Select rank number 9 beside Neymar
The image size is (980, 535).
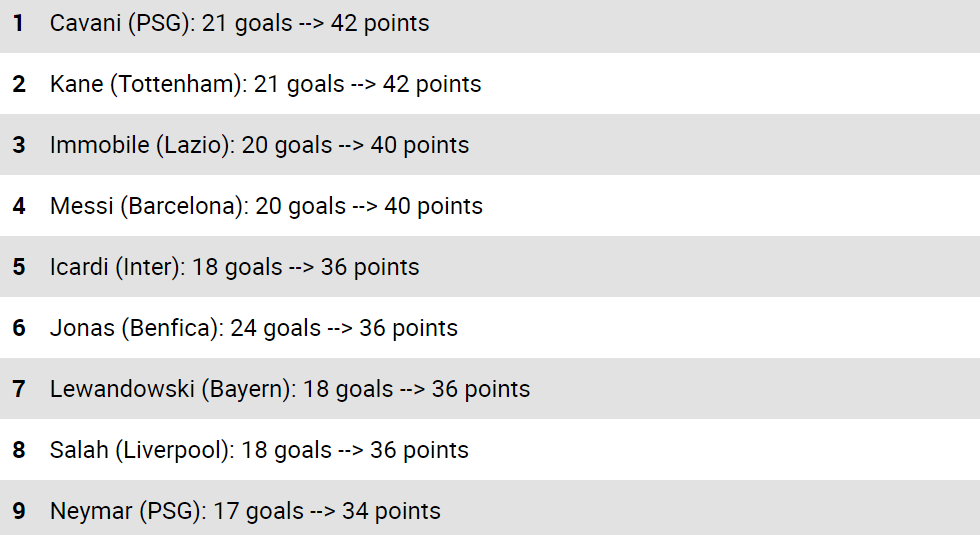pyautogui.click(x=19, y=511)
